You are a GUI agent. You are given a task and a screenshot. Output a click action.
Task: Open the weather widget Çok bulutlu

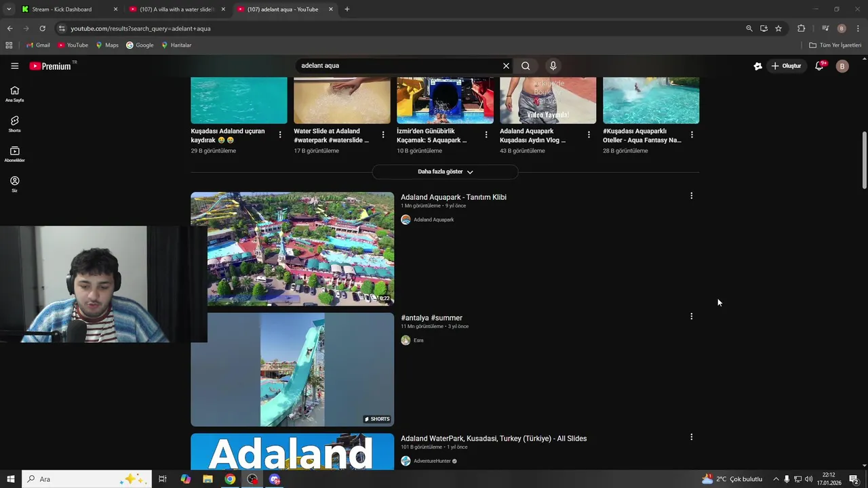pyautogui.click(x=732, y=479)
